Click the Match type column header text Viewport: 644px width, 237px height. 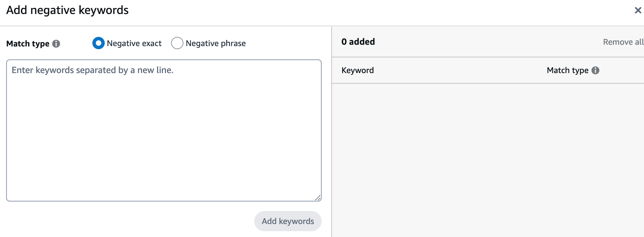[567, 70]
